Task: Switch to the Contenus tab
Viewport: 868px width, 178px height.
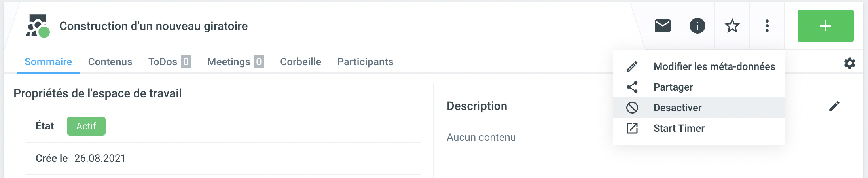Action: point(110,62)
